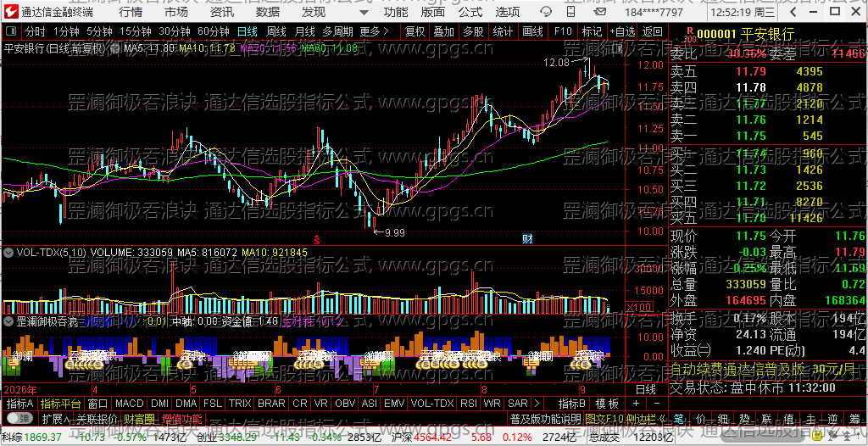Switch to 15分钟 period
The image size is (868, 446).
pos(135,31)
